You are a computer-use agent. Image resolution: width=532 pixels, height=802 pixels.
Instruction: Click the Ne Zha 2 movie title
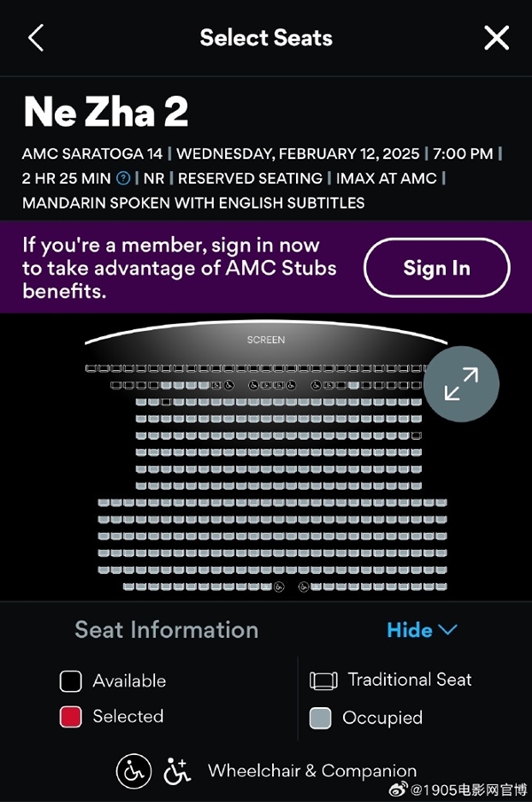click(x=106, y=112)
